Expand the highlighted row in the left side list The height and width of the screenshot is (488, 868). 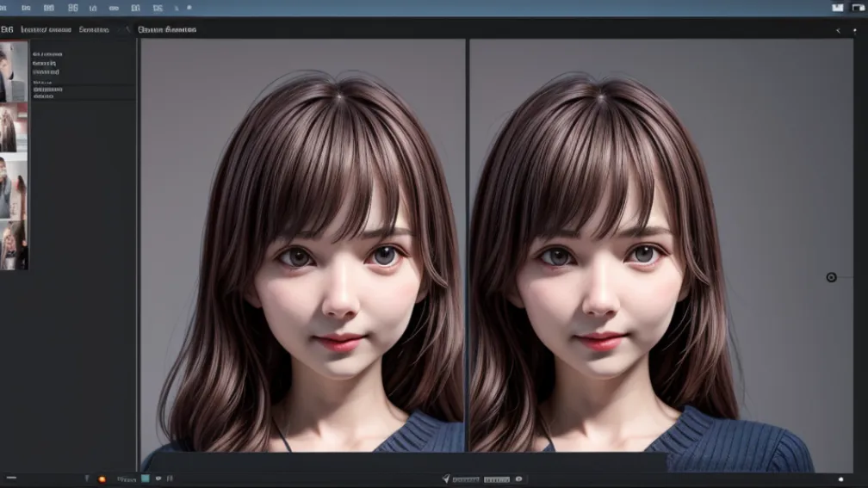(47, 89)
